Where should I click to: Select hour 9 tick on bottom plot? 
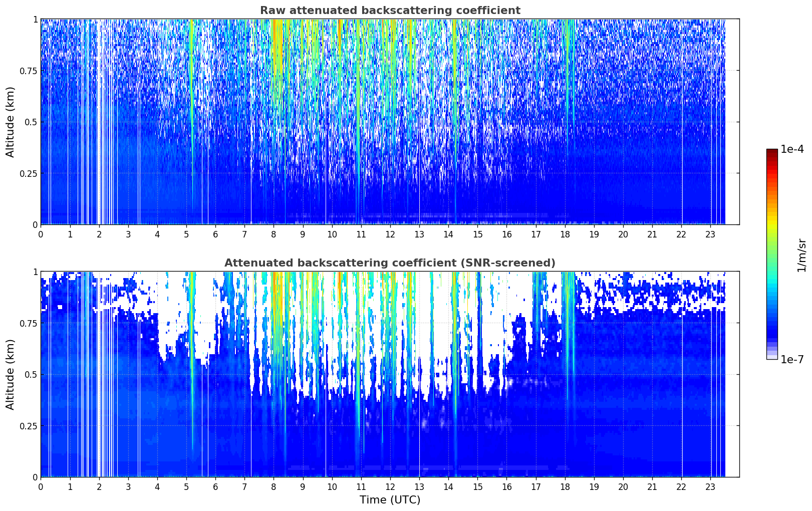(303, 486)
